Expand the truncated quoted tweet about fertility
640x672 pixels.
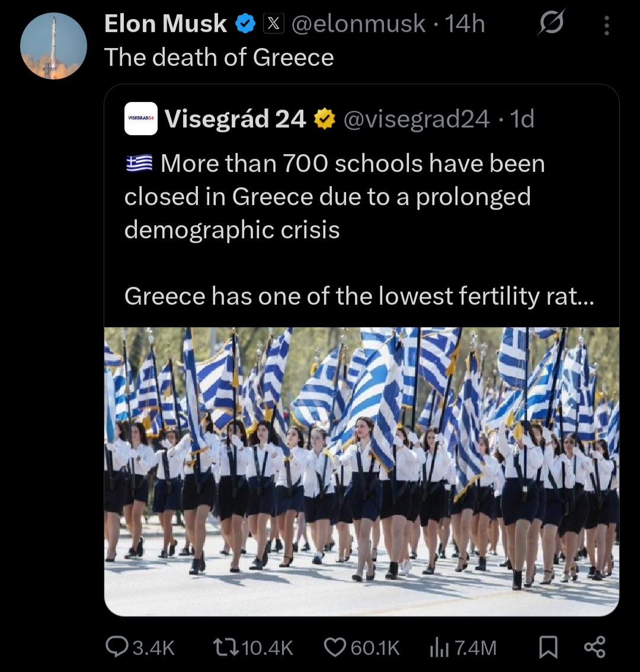359,296
